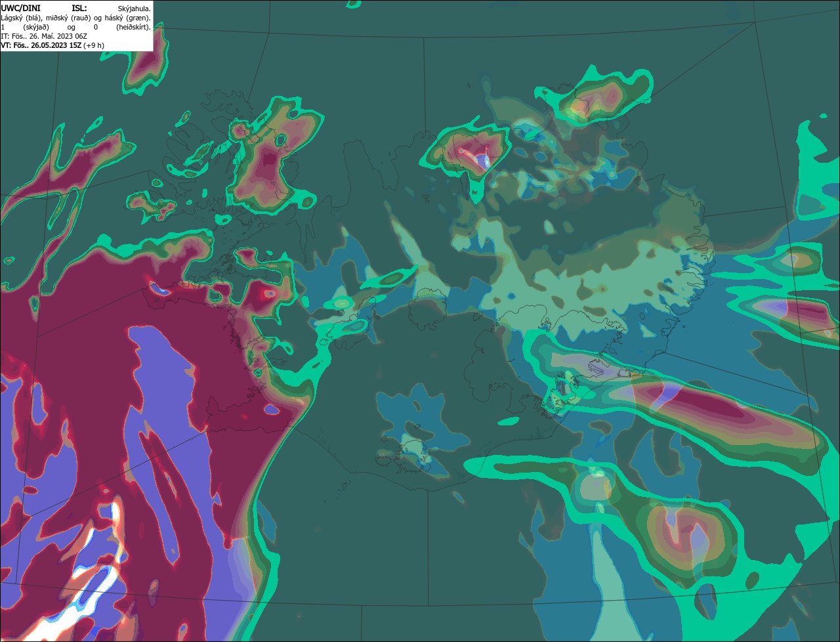
Task: Select the "ISL:" heading in the legend
Action: click(x=79, y=9)
